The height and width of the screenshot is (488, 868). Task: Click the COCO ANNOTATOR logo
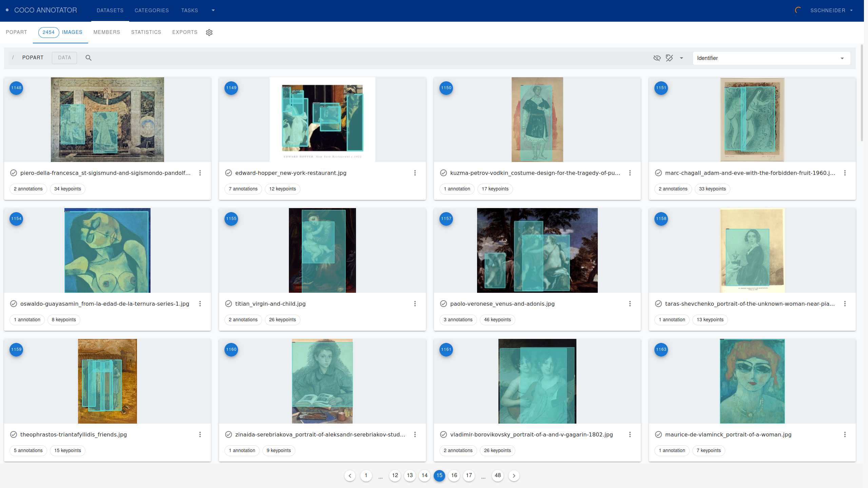45,10
